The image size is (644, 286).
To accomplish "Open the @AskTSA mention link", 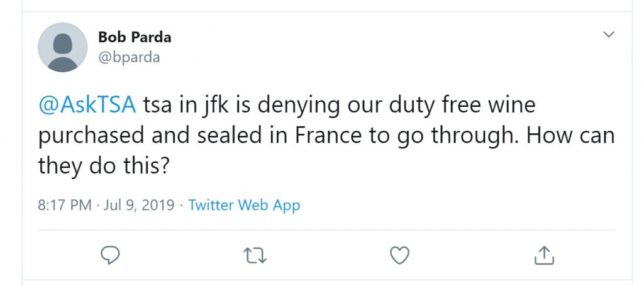I will [x=87, y=104].
